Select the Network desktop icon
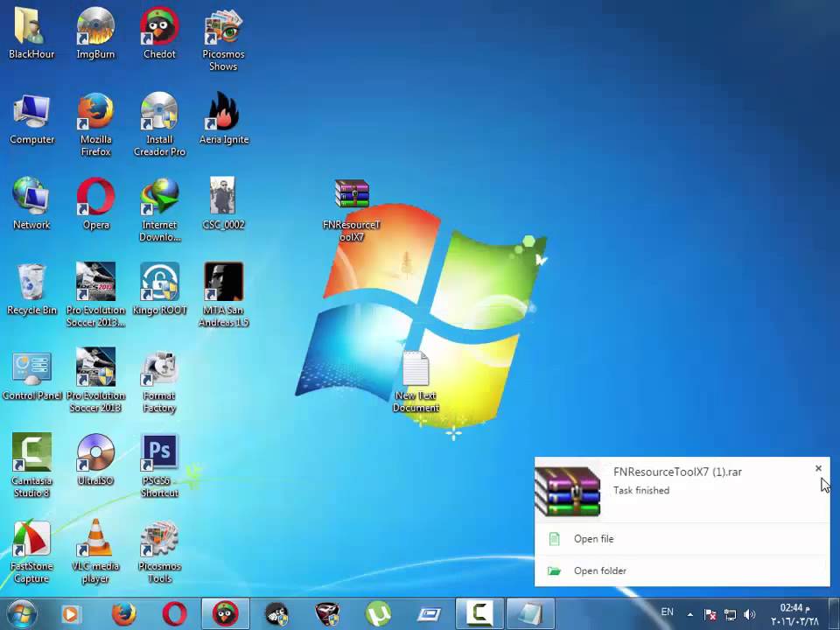The width and height of the screenshot is (840, 630). click(x=31, y=203)
